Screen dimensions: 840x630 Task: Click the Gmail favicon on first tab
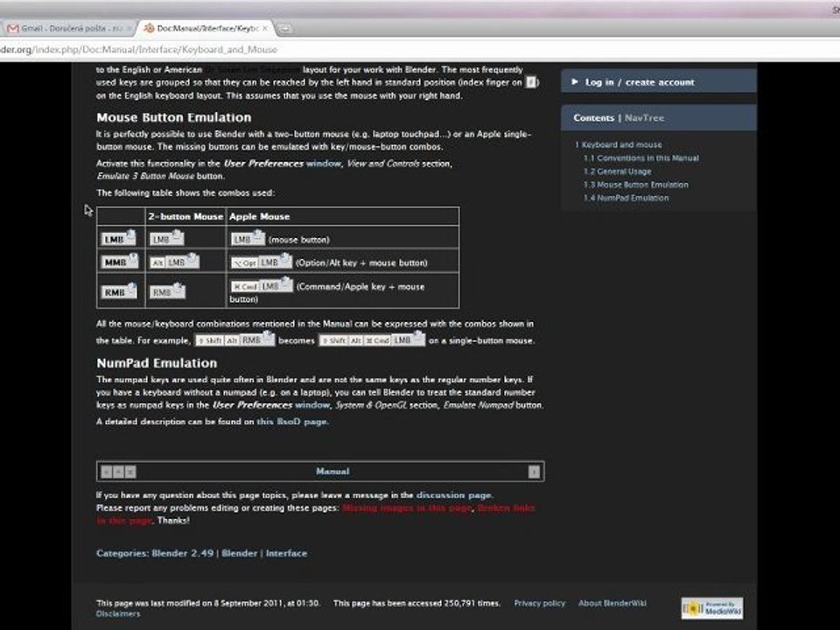13,28
